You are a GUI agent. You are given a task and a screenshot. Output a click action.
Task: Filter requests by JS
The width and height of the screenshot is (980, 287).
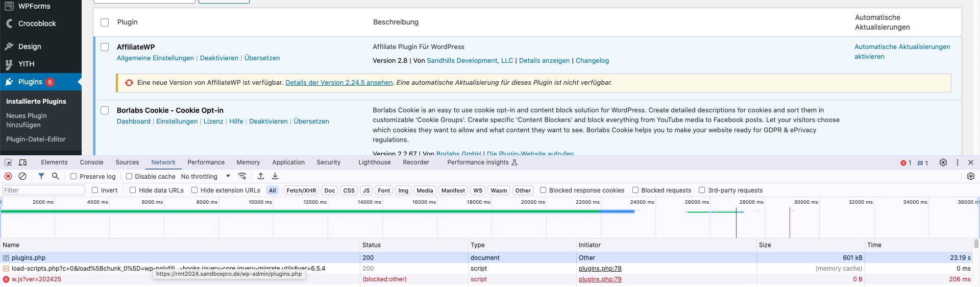(x=366, y=190)
